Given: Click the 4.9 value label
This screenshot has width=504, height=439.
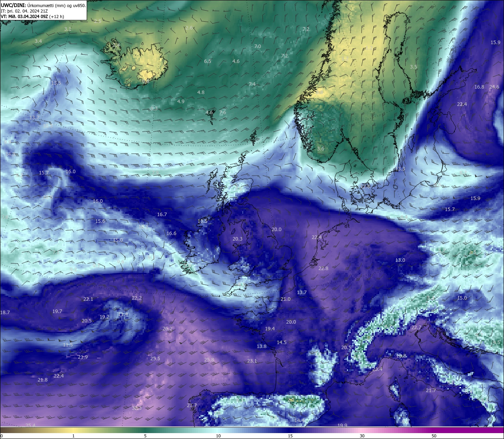Looking at the screenshot, I should (181, 102).
